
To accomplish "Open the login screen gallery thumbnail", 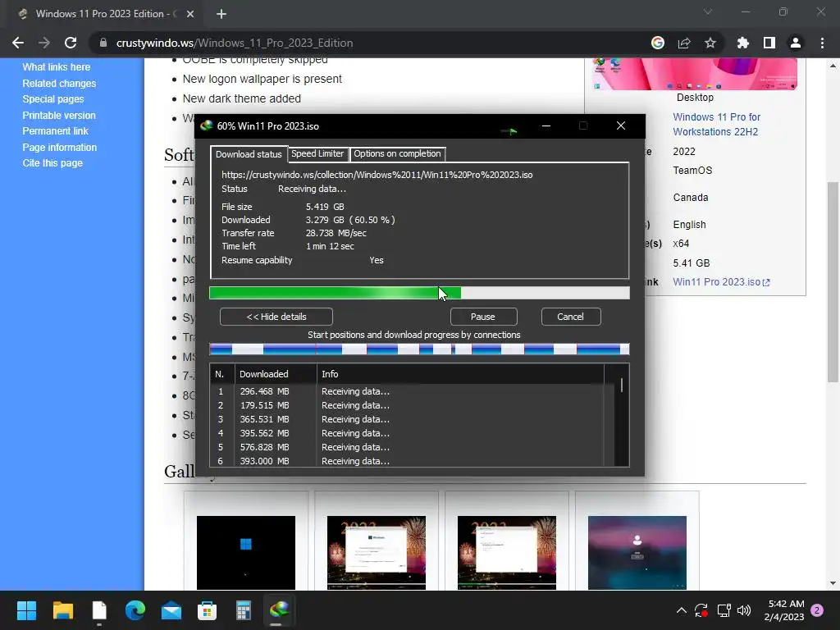I will point(637,552).
